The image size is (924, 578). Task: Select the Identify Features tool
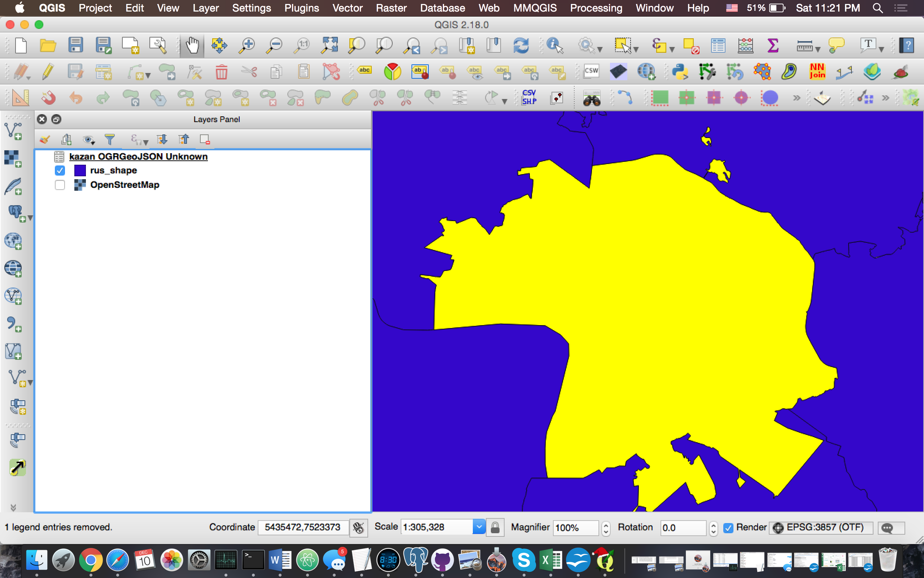tap(554, 46)
